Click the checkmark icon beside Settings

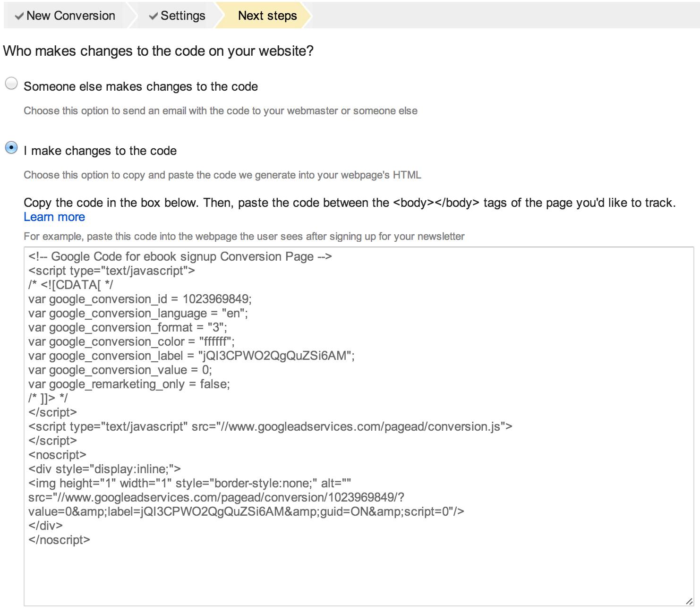[x=153, y=16]
